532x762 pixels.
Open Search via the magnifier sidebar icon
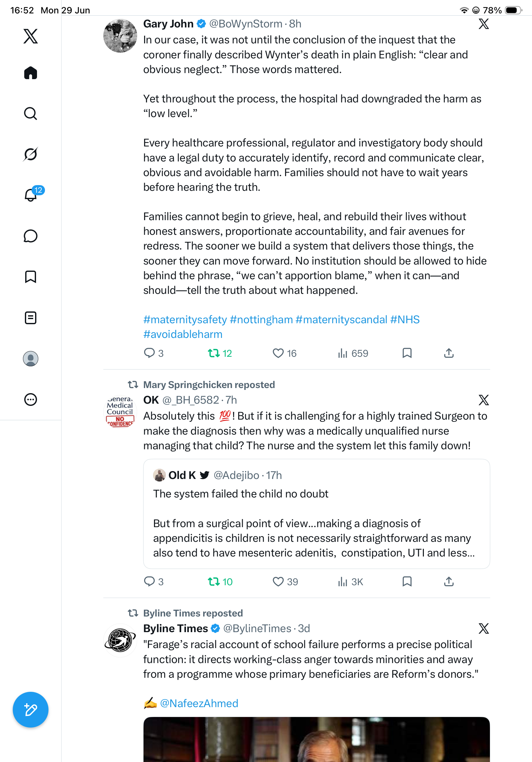(x=31, y=114)
